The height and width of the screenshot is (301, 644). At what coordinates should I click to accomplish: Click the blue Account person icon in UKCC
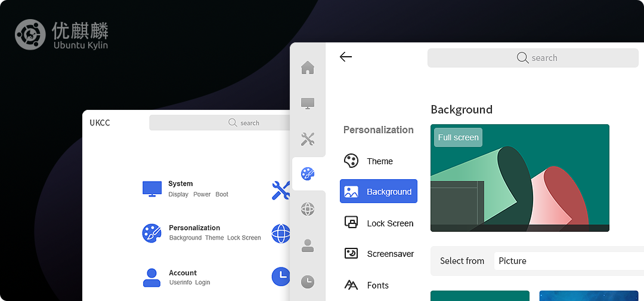click(151, 277)
